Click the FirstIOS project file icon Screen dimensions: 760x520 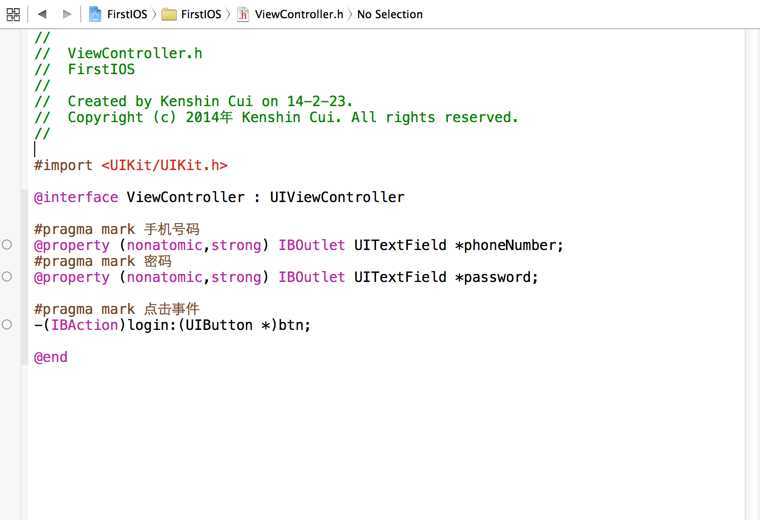pos(95,14)
